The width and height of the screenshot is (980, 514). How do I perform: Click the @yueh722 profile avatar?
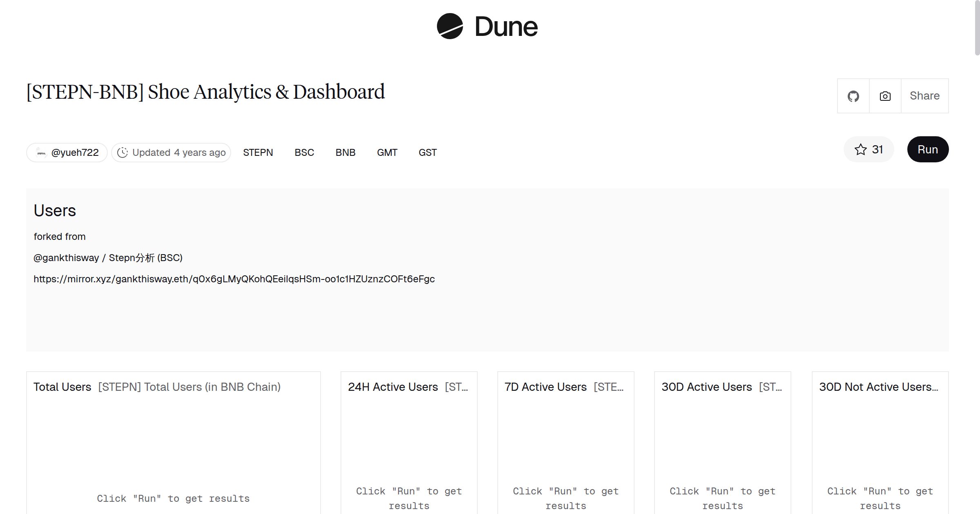pos(41,152)
